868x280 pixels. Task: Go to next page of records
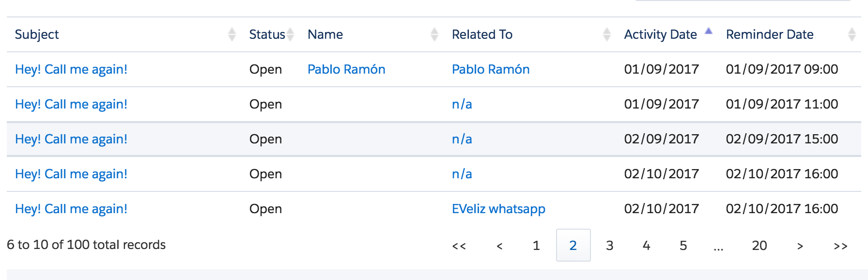[800, 246]
